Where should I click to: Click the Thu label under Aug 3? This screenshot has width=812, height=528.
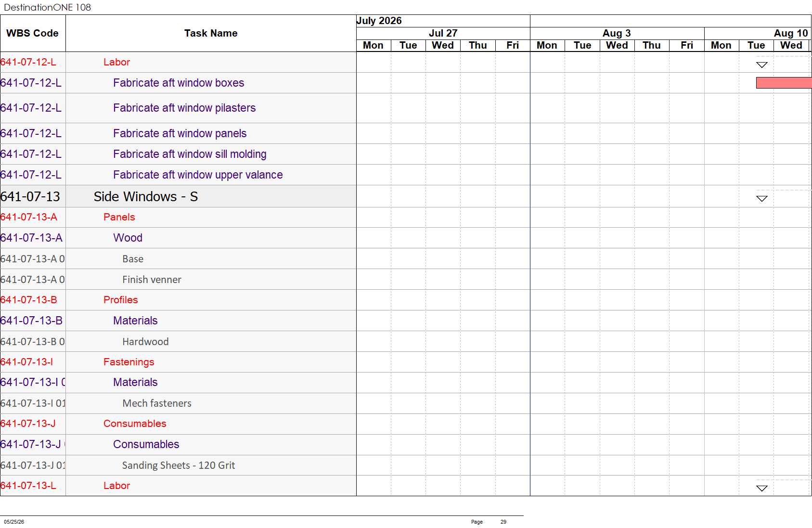[x=652, y=45]
